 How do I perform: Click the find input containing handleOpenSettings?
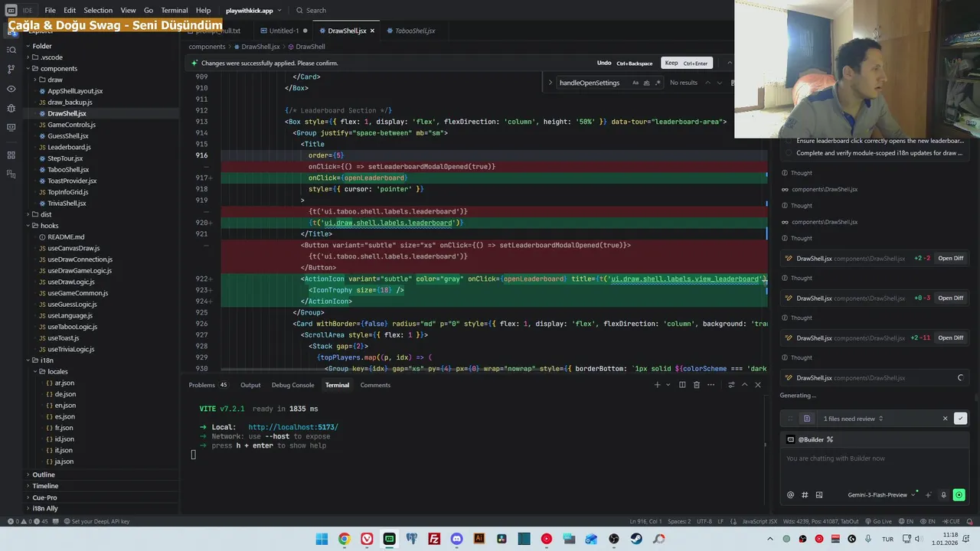pyautogui.click(x=593, y=83)
